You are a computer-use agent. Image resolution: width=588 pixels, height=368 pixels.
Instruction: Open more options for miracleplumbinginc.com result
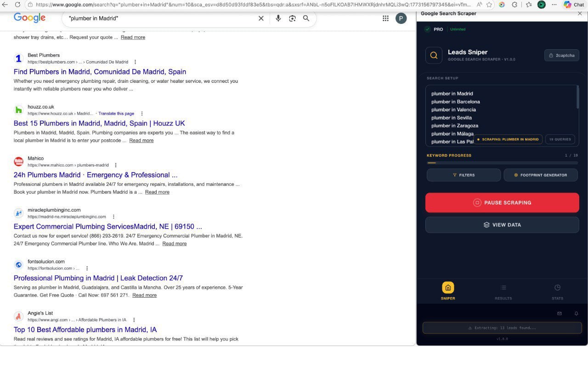[113, 217]
